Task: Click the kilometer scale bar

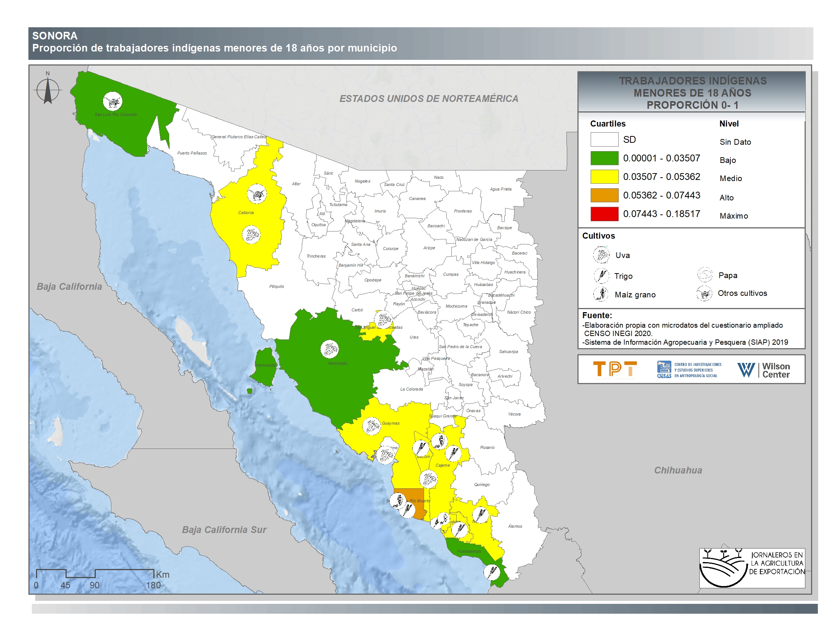Action: (x=95, y=574)
